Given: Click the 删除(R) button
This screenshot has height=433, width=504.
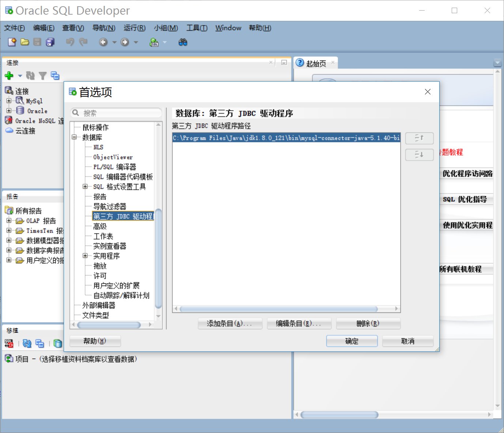Looking at the screenshot, I should (368, 324).
